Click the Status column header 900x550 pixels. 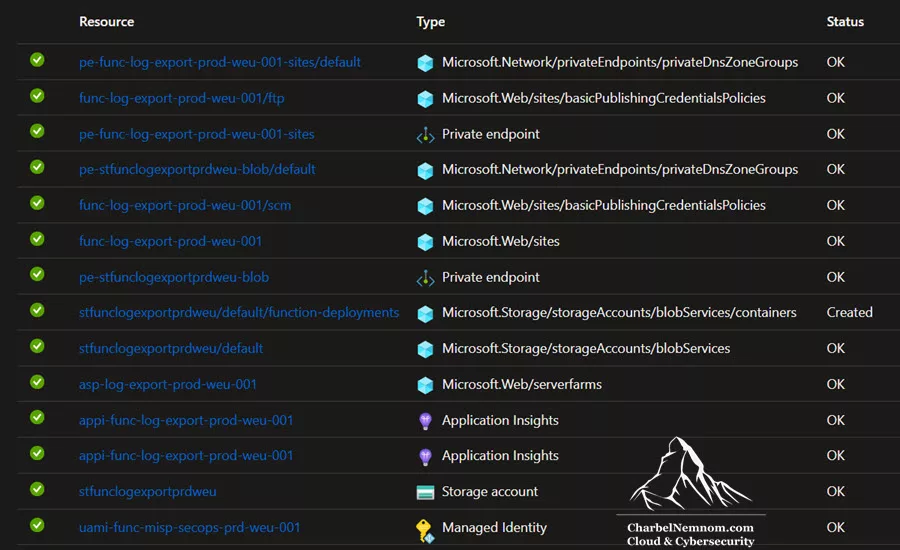[845, 22]
